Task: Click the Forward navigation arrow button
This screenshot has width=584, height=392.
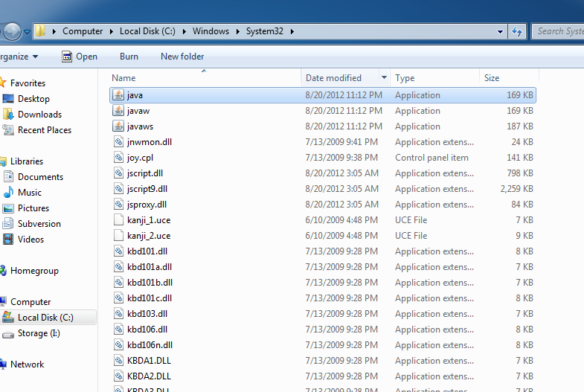Action: 12,31
